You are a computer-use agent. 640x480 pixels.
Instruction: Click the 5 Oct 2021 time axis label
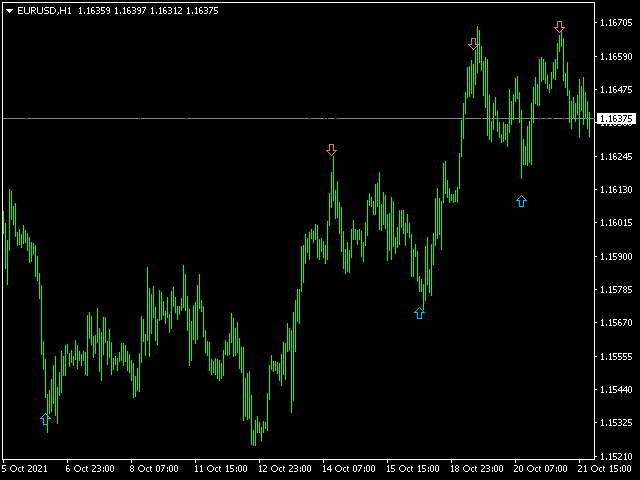pos(26,468)
